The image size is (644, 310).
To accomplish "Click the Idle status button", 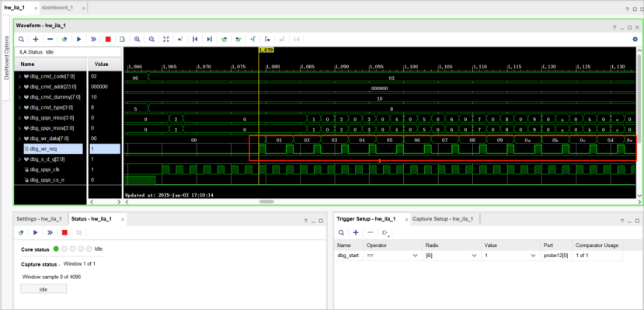I will pos(44,289).
